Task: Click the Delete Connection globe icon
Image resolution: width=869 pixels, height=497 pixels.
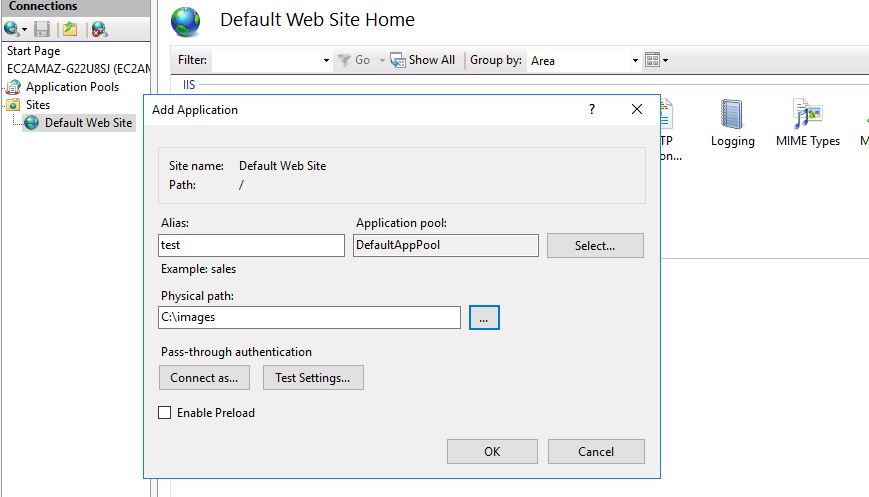Action: 99,29
